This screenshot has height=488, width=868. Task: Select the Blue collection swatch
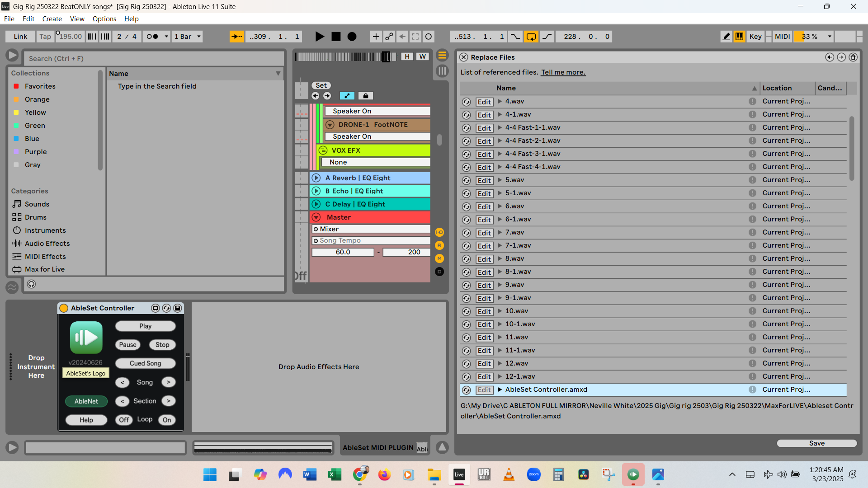[x=16, y=139]
